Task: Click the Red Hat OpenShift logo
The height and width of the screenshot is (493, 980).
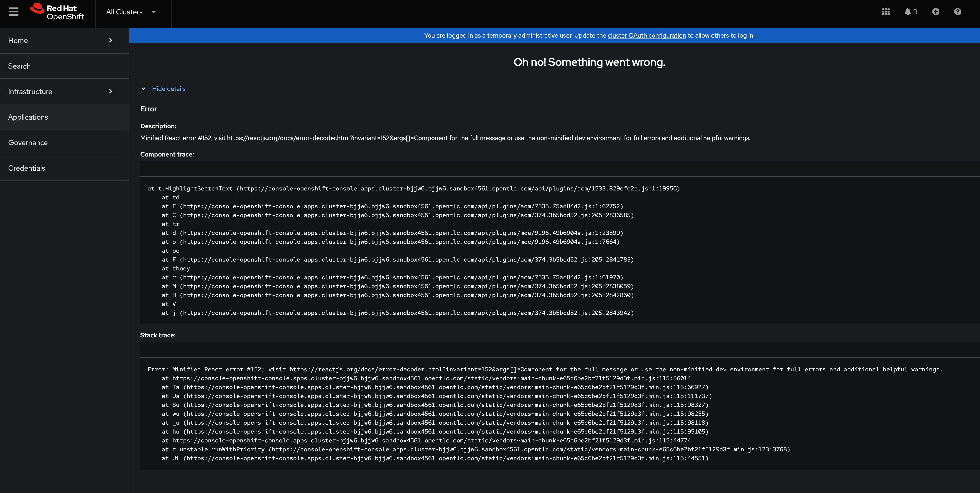Action: tap(57, 12)
